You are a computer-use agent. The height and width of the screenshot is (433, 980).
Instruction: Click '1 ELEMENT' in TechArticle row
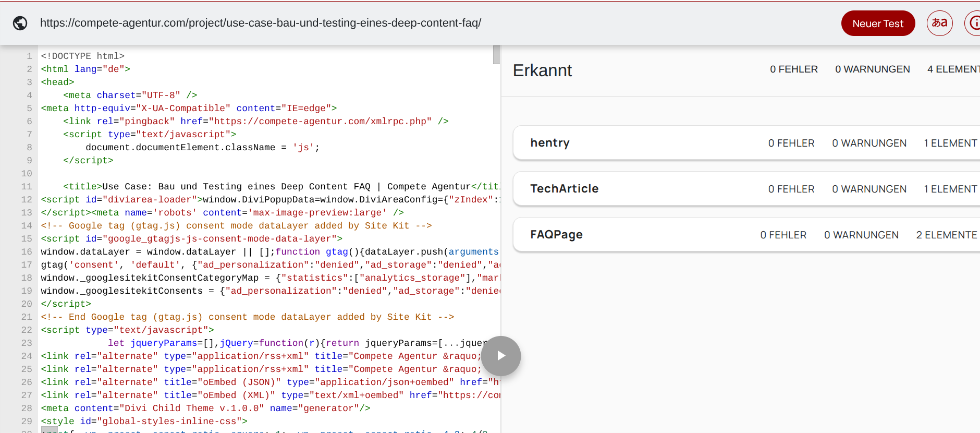950,189
